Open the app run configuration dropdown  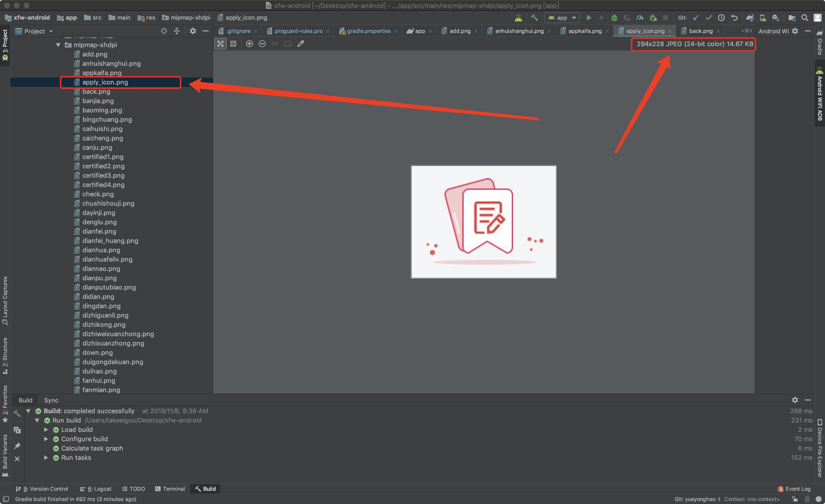pos(562,18)
